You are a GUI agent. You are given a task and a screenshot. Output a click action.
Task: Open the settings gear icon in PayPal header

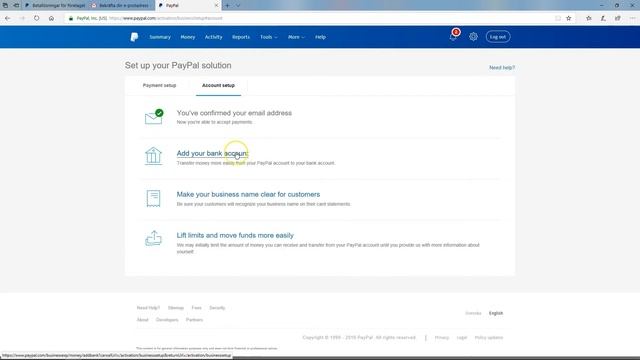point(473,37)
